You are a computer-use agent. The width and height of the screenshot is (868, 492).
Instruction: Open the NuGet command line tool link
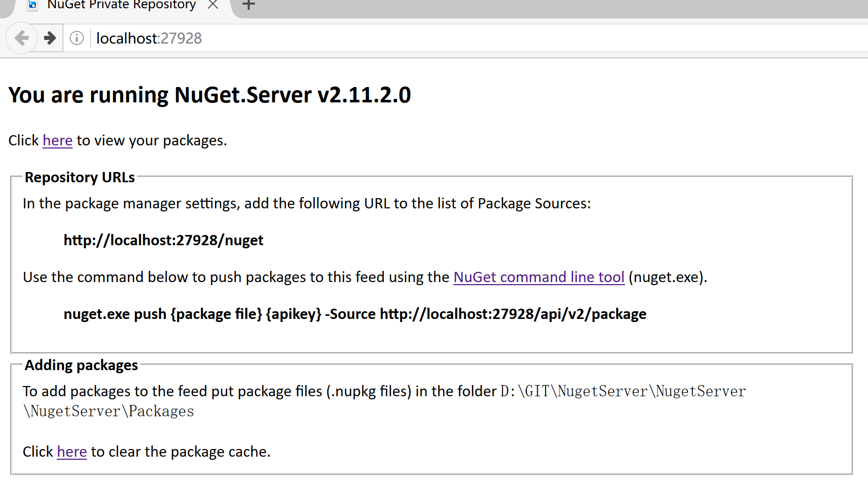(x=539, y=277)
